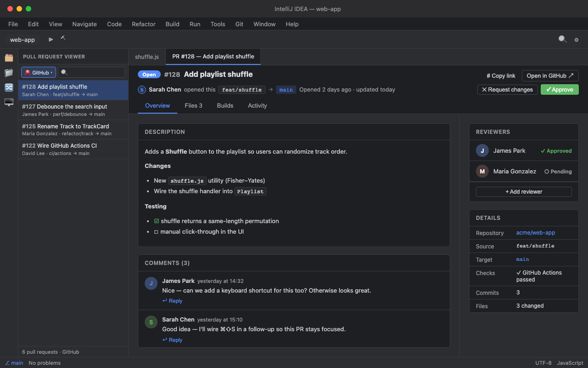Viewport: 588px width, 368px height.
Task: Click the main target branch link in Details
Action: point(522,259)
